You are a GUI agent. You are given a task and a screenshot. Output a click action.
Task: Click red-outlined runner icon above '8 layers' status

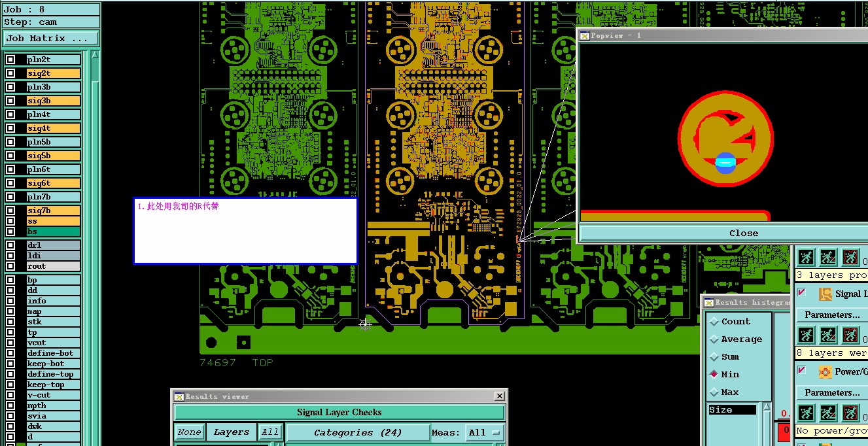(x=850, y=336)
